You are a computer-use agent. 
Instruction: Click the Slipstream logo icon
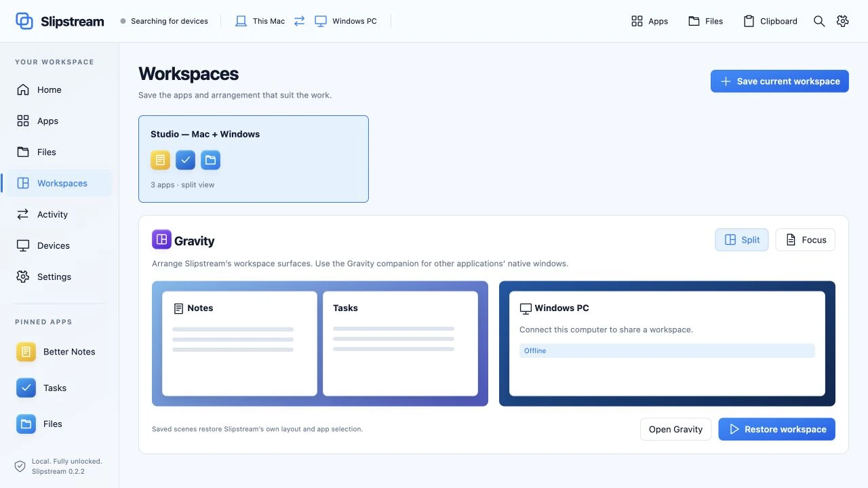tap(24, 21)
